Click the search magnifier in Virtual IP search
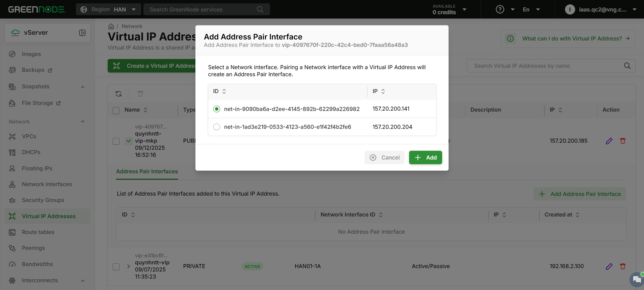Image resolution: width=644 pixels, height=290 pixels. point(627,66)
